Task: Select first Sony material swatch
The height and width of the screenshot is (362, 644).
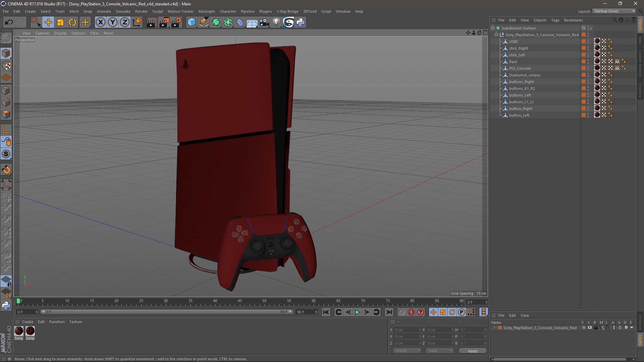Action: 19,331
